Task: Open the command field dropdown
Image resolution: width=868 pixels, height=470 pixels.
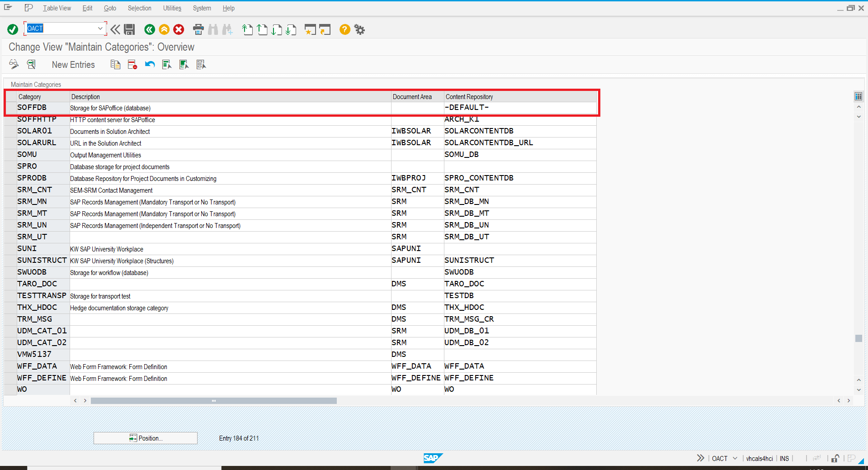Action: pyautogui.click(x=100, y=28)
